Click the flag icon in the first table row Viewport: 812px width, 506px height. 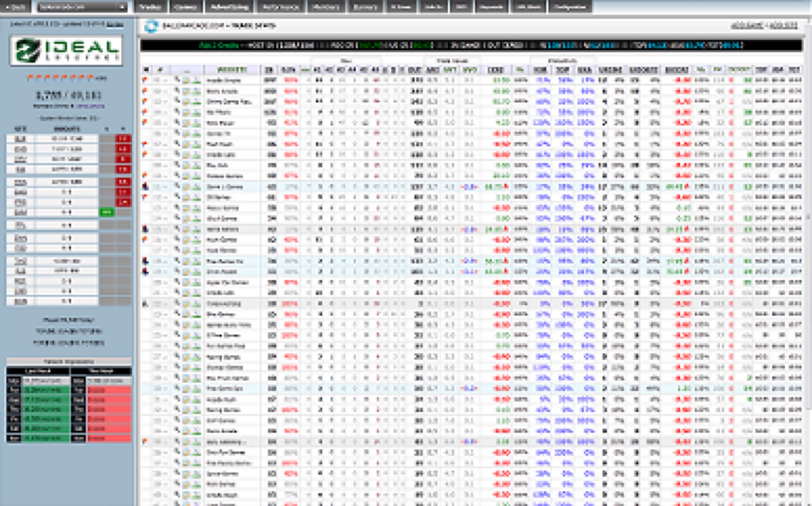145,80
